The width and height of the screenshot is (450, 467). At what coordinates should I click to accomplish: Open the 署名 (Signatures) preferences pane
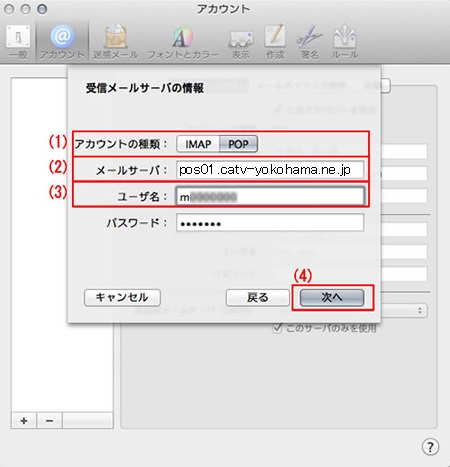point(309,42)
